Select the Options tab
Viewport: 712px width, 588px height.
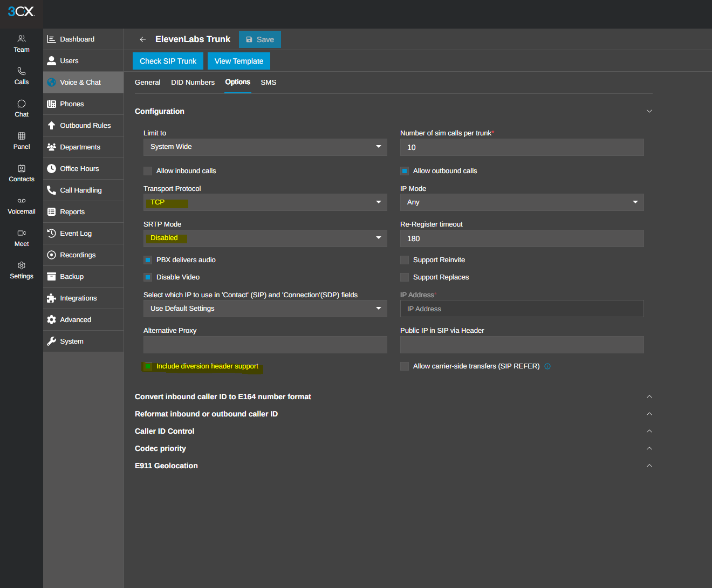tap(238, 82)
